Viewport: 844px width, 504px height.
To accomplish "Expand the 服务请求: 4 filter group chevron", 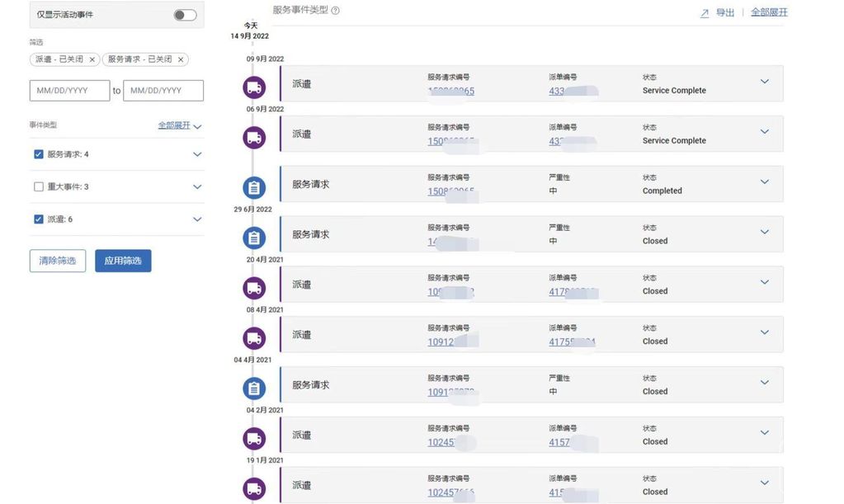I will [x=197, y=154].
